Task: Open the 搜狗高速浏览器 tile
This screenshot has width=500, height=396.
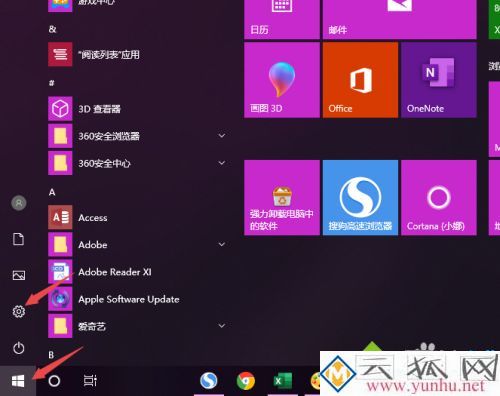Action: click(360, 198)
